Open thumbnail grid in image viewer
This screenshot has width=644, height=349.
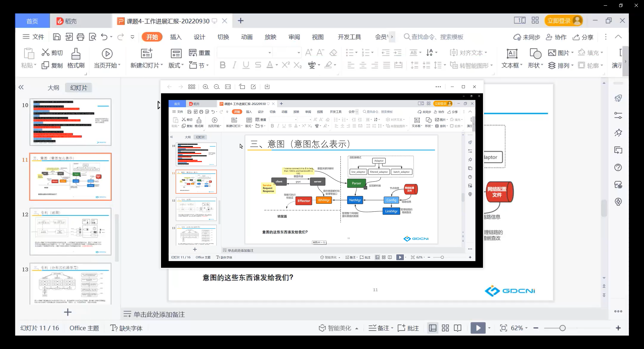tap(192, 87)
